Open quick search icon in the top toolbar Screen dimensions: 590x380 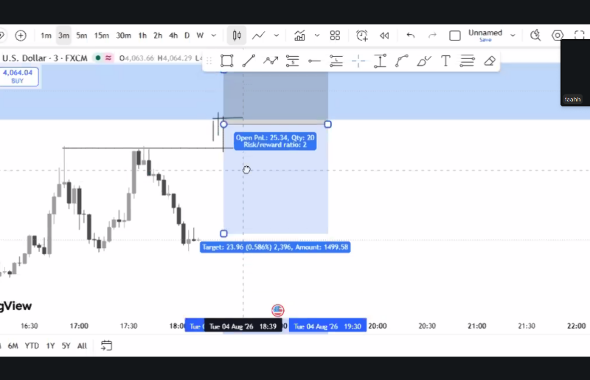[x=535, y=36]
